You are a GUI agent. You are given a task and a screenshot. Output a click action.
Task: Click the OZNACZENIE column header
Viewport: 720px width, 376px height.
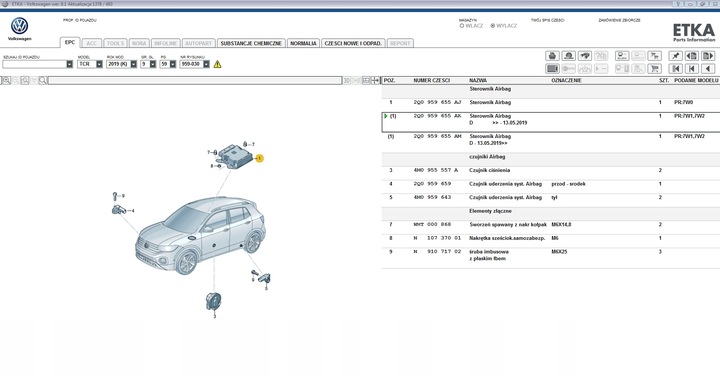(x=566, y=80)
